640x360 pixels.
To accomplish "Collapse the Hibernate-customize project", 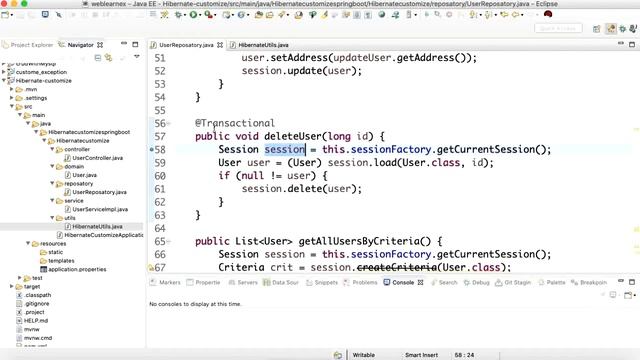I will click(4, 80).
